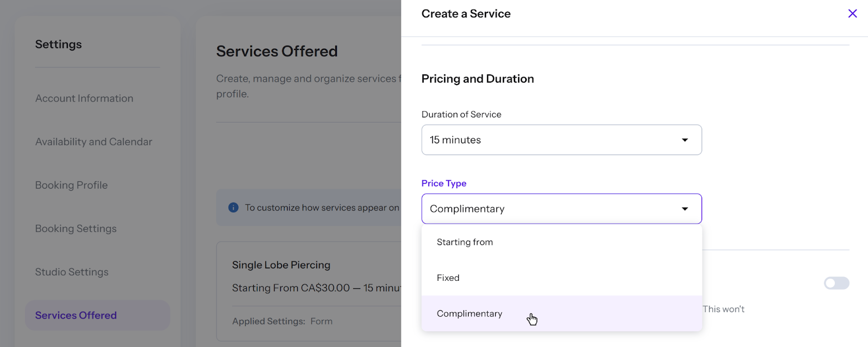Click the Create a Service panel title

coord(466,14)
